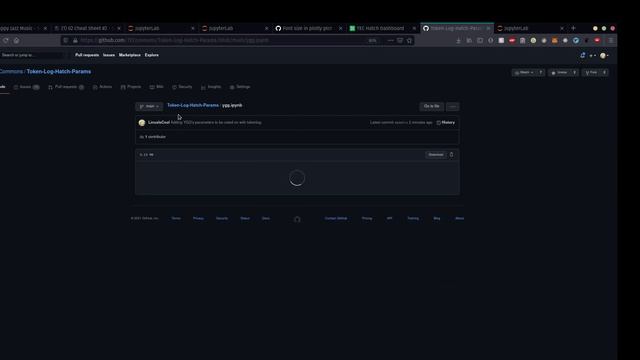Screen dimensions: 640x360
Task: Open repository Settings tab
Action: point(240,87)
